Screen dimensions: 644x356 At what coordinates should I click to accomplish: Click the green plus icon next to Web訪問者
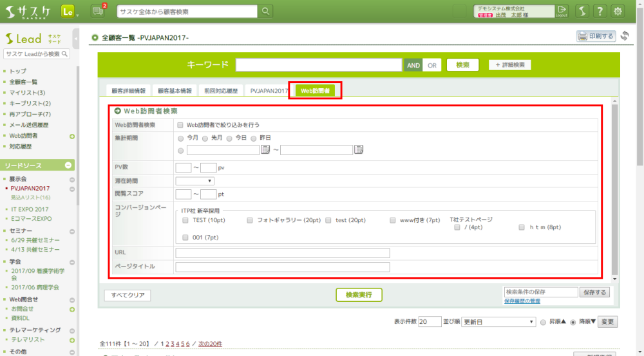pos(72,136)
